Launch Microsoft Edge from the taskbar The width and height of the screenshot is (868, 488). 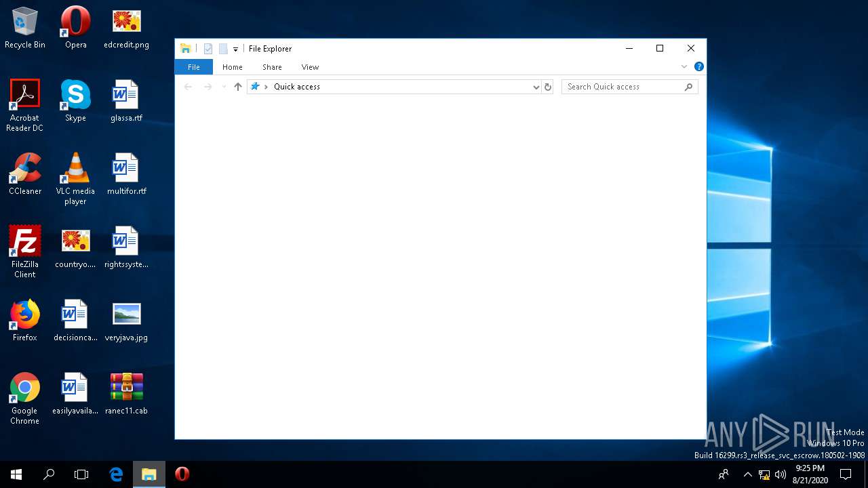tap(117, 474)
